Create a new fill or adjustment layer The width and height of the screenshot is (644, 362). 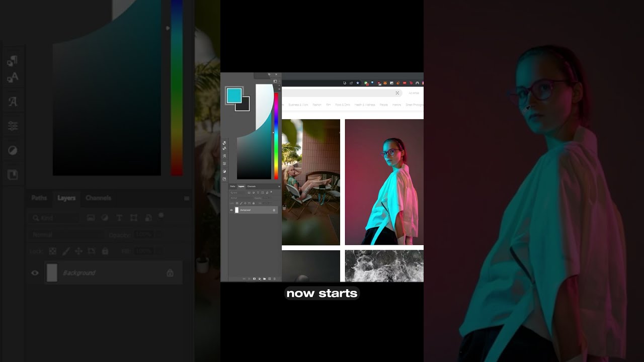click(x=259, y=279)
